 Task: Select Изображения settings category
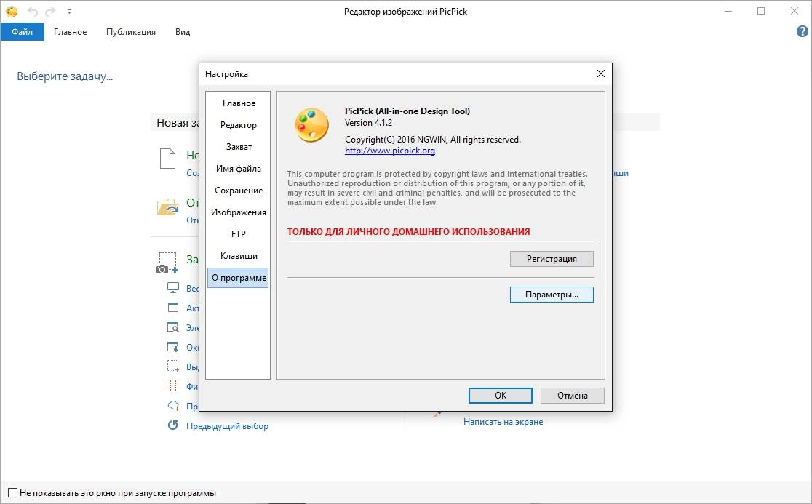[238, 212]
